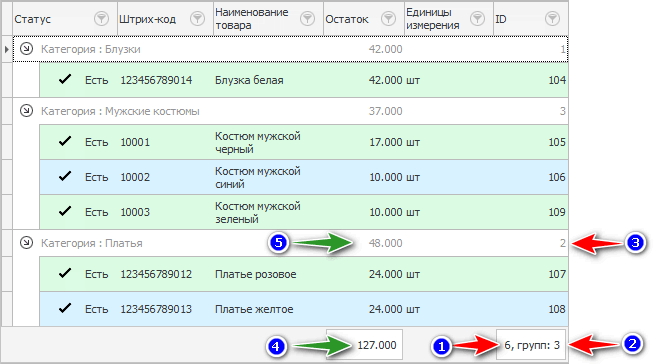Click checkmark status of Платье розовое row
Viewport: 656px width, 364px height.
[65, 274]
